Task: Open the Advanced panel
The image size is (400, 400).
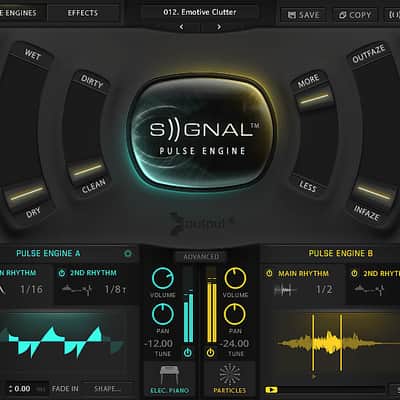Action: (201, 257)
